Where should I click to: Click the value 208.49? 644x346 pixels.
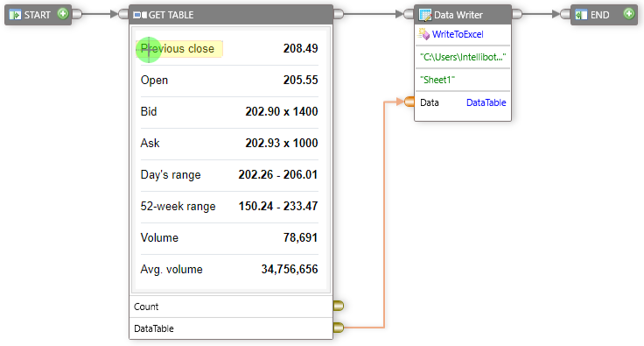[x=300, y=48]
